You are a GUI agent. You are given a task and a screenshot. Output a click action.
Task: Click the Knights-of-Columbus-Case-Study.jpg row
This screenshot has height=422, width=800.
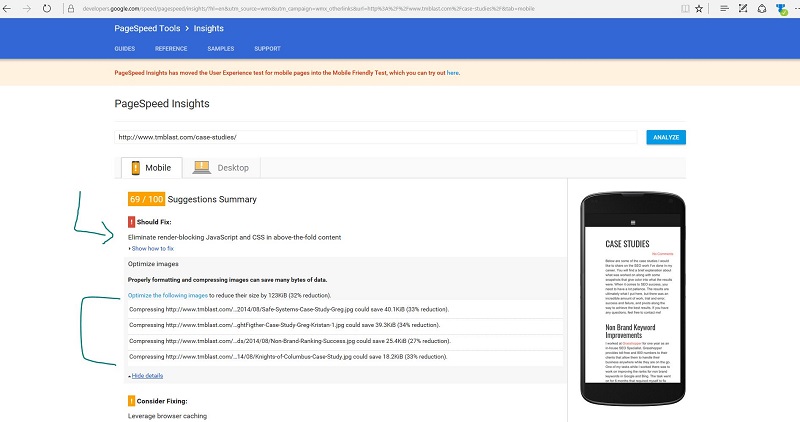[x=345, y=357]
